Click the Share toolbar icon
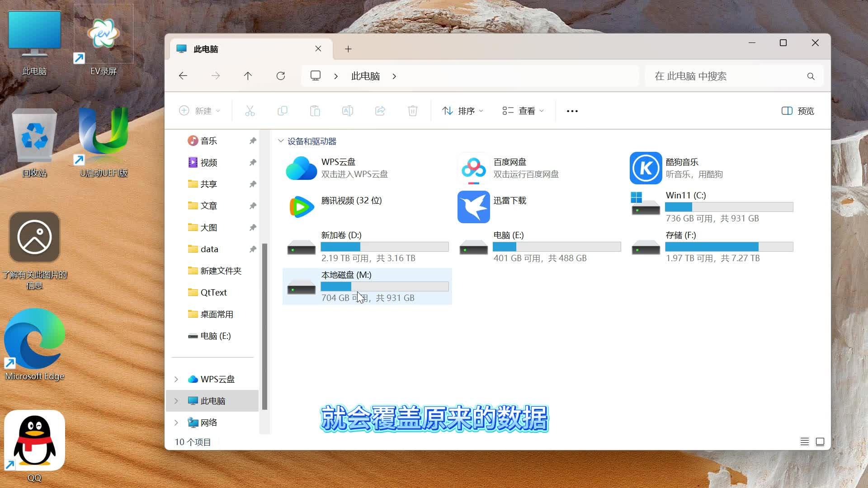868x488 pixels. click(380, 111)
